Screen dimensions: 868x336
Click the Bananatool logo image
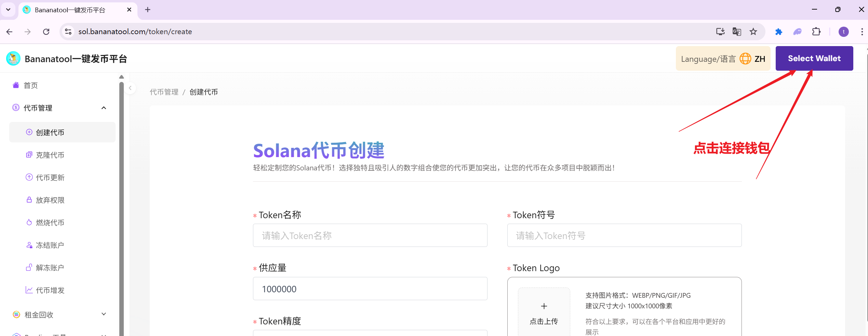[13, 59]
